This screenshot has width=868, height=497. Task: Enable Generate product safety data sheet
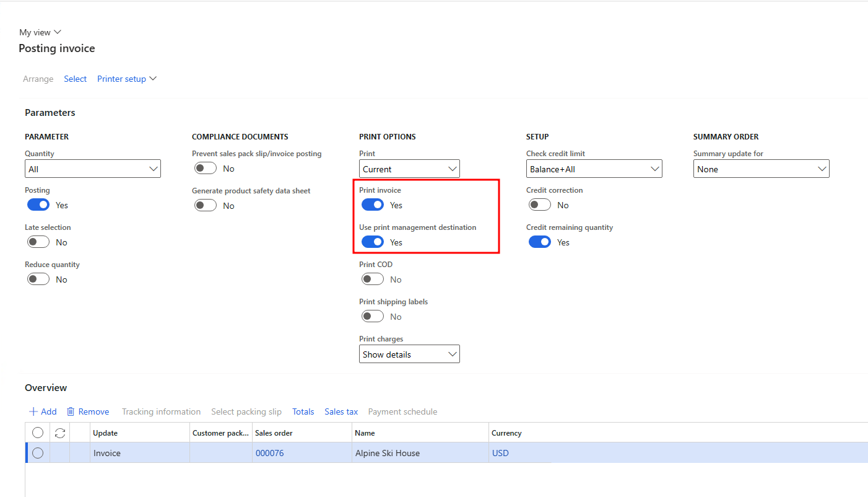[x=206, y=206]
